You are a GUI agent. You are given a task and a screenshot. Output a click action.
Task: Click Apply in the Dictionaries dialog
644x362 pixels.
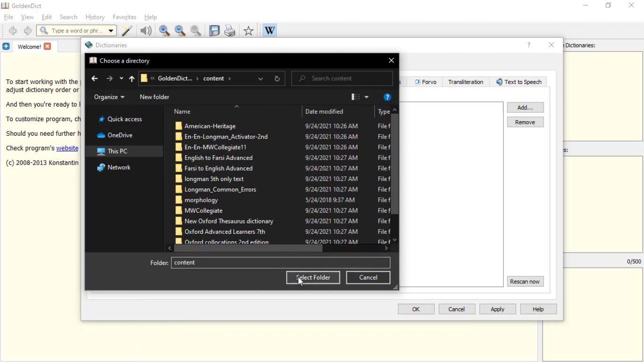click(498, 309)
